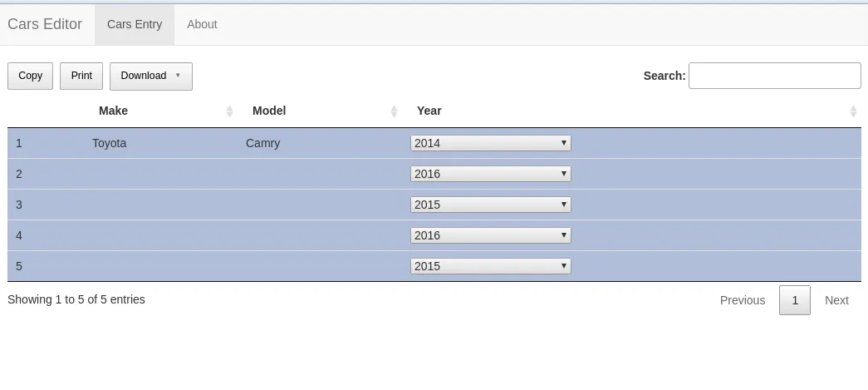The image size is (868, 390).
Task: Go to the Next page
Action: pyautogui.click(x=836, y=300)
